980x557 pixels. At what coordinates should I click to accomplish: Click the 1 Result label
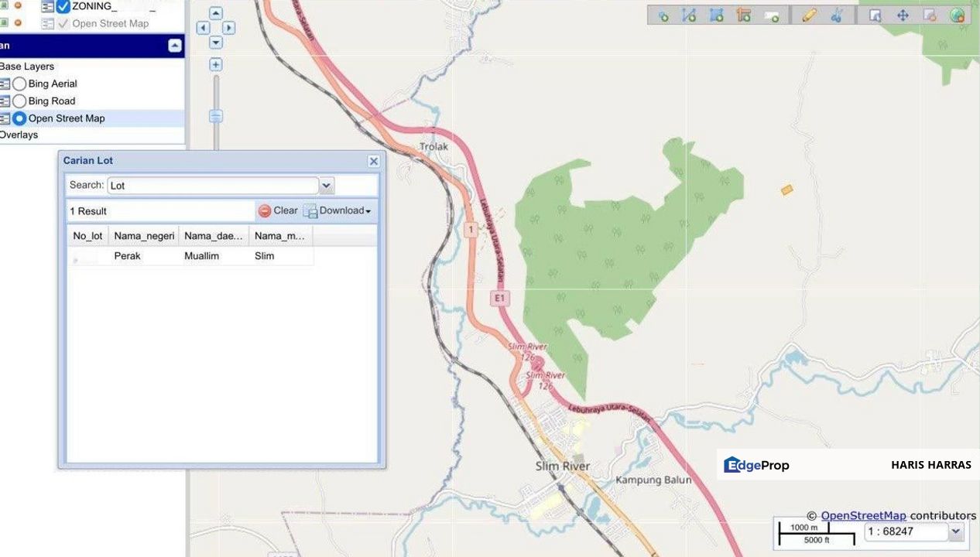coord(88,211)
